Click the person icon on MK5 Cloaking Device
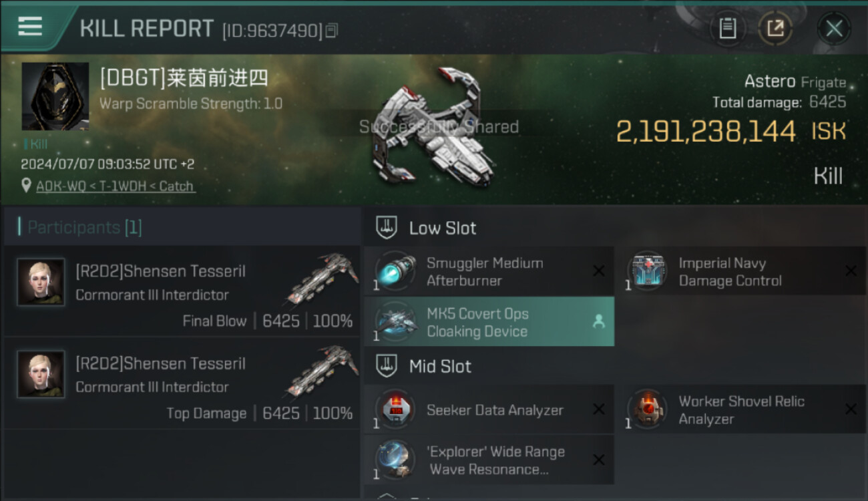Image resolution: width=868 pixels, height=501 pixels. pos(599,322)
